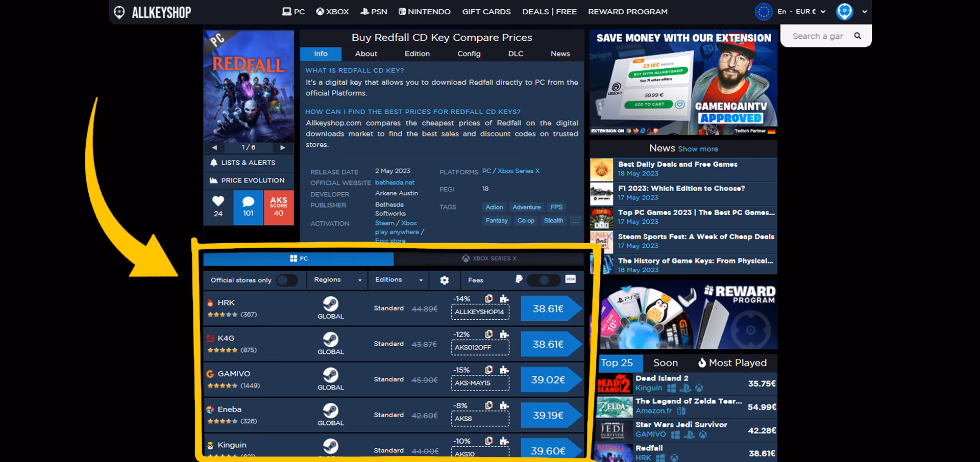Click the extension puzzle icon in K4G row
Image resolution: width=980 pixels, height=462 pixels.
point(504,335)
